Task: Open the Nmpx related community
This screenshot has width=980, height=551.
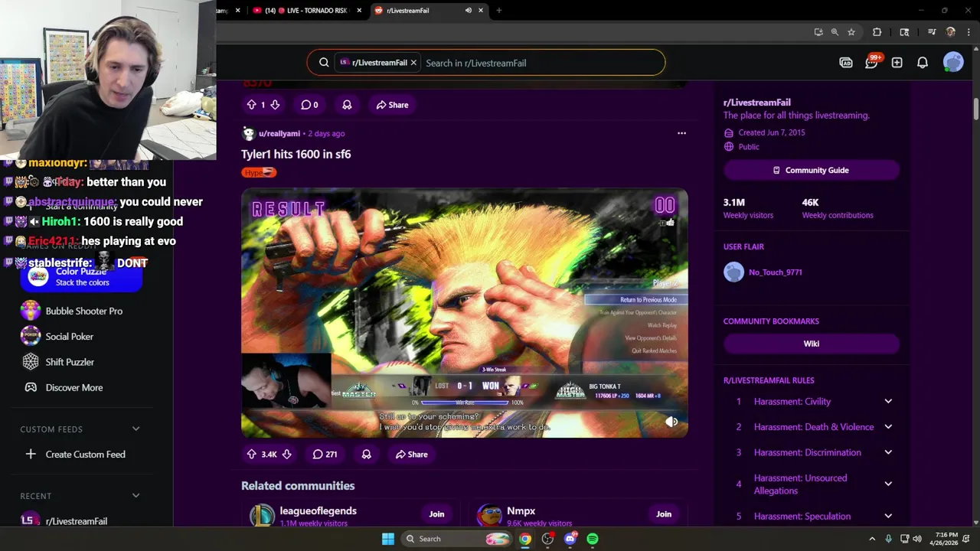Action: [521, 511]
